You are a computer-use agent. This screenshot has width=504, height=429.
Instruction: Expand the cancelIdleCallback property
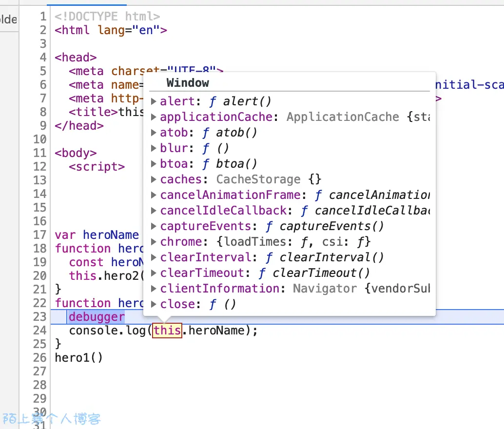154,211
